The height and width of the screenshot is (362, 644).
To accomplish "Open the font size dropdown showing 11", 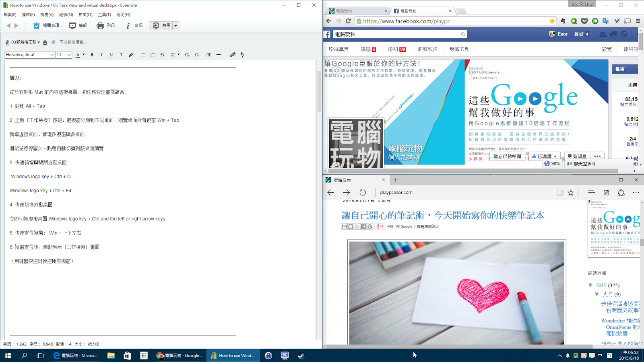I will point(64,55).
